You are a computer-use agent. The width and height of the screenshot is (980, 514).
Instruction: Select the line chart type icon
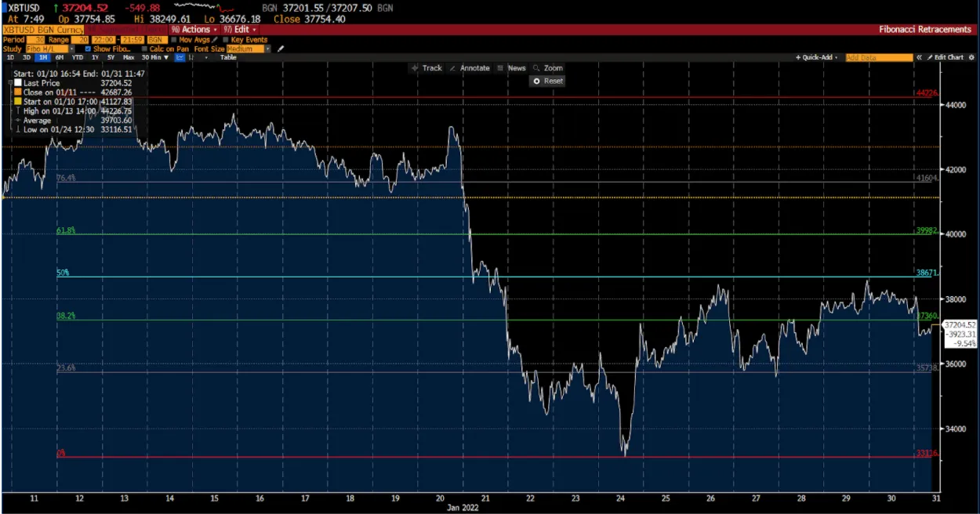tap(179, 57)
